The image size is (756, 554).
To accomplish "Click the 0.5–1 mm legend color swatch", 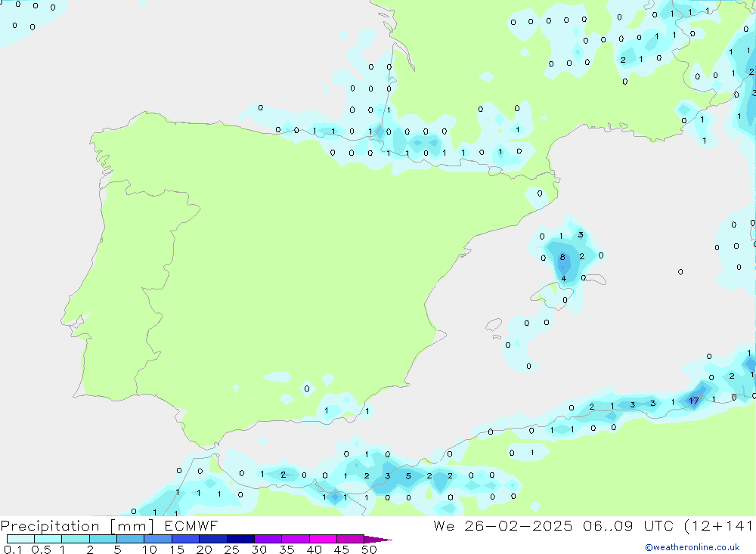I will coord(48,539).
